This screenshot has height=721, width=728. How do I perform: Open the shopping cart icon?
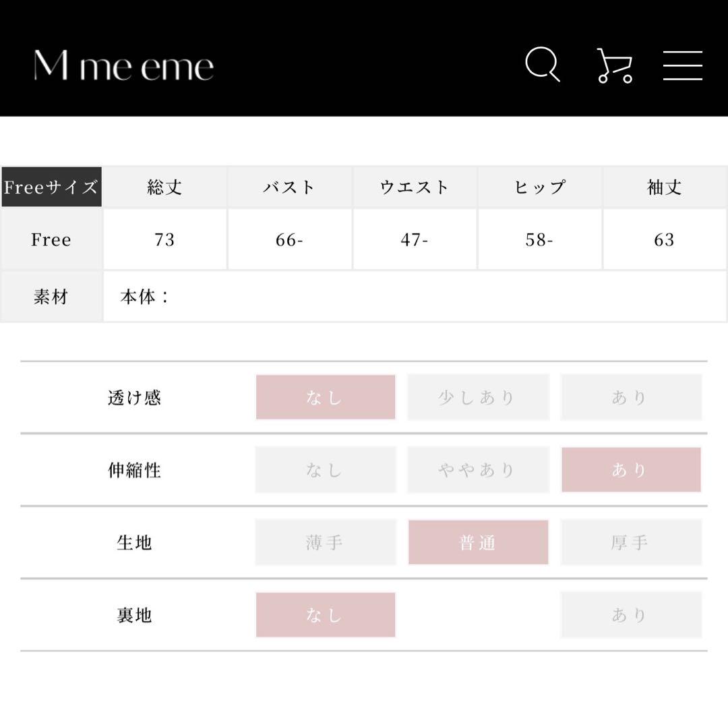(x=615, y=65)
